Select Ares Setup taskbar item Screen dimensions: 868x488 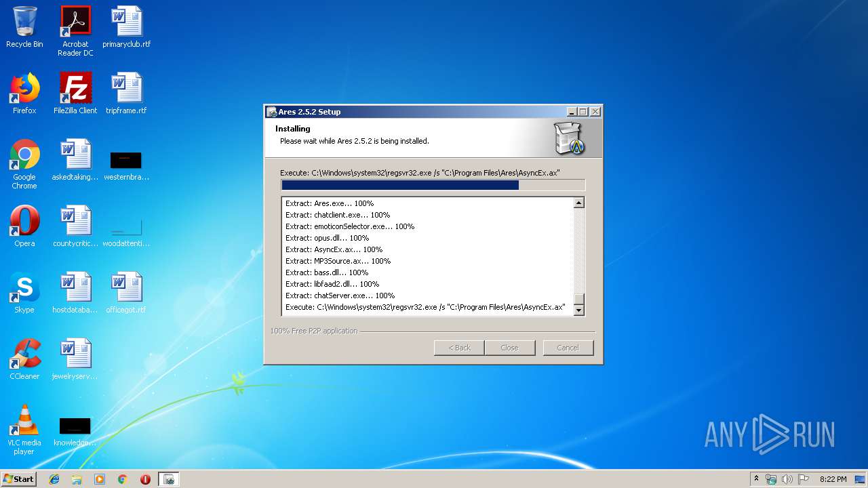point(169,479)
